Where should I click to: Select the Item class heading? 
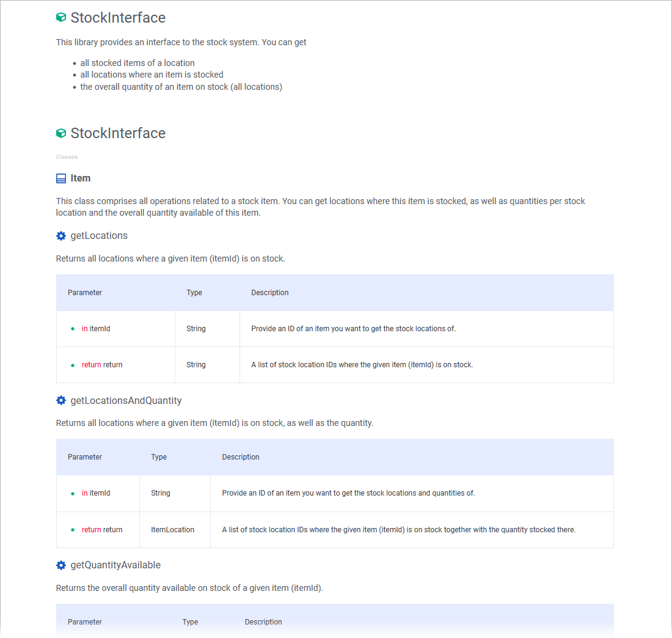click(x=81, y=178)
